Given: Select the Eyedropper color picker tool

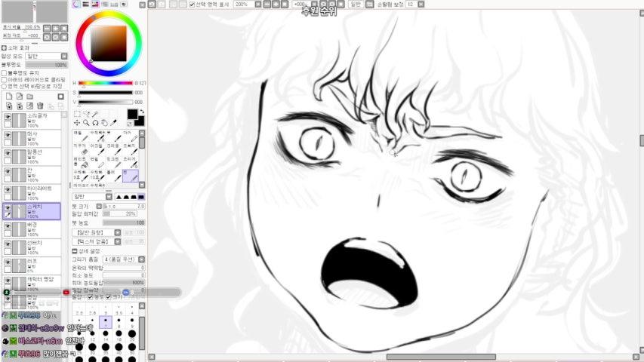Looking at the screenshot, I should click(x=113, y=123).
